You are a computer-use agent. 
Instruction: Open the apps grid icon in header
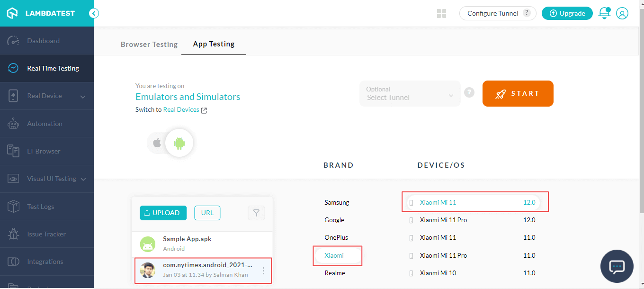pyautogui.click(x=441, y=13)
